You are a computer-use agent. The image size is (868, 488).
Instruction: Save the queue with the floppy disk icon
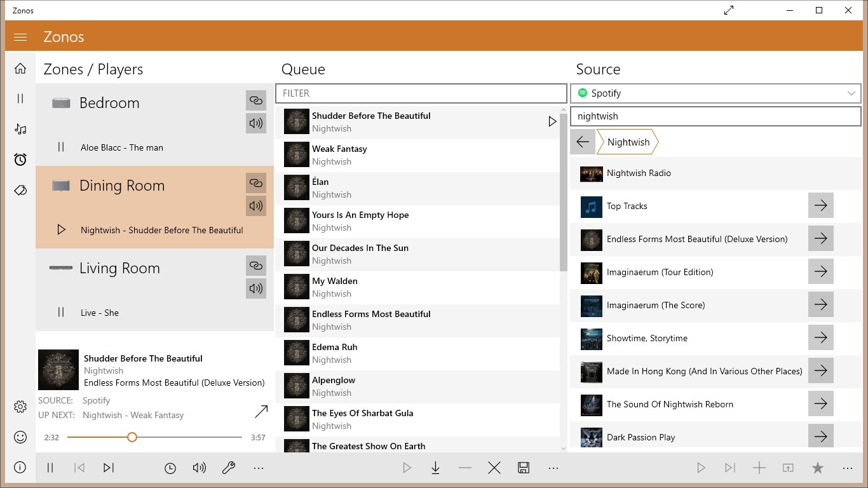tap(524, 468)
